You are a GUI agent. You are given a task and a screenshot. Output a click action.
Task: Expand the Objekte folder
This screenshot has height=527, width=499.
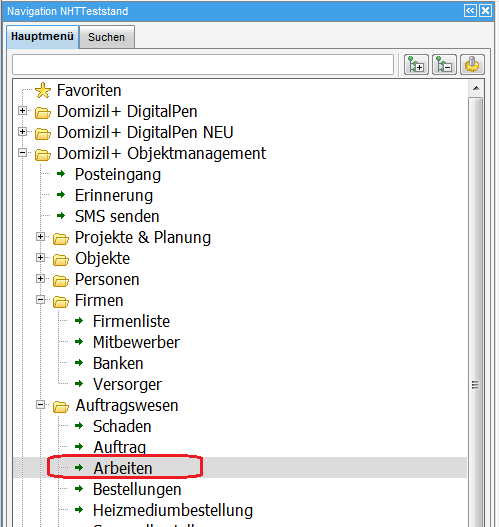pos(40,257)
